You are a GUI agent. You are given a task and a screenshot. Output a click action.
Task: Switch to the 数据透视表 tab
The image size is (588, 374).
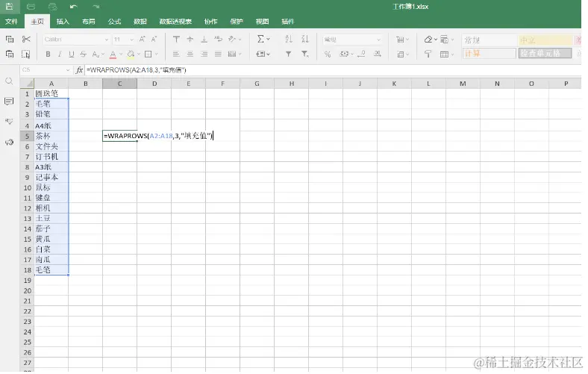click(x=175, y=22)
